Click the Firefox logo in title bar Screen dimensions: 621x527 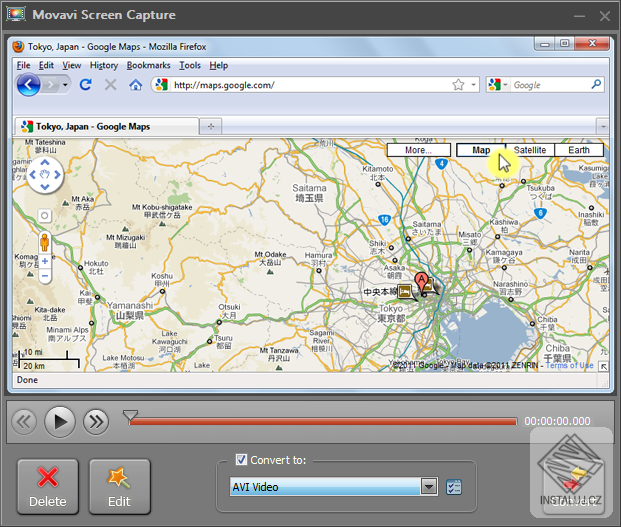tap(18, 47)
